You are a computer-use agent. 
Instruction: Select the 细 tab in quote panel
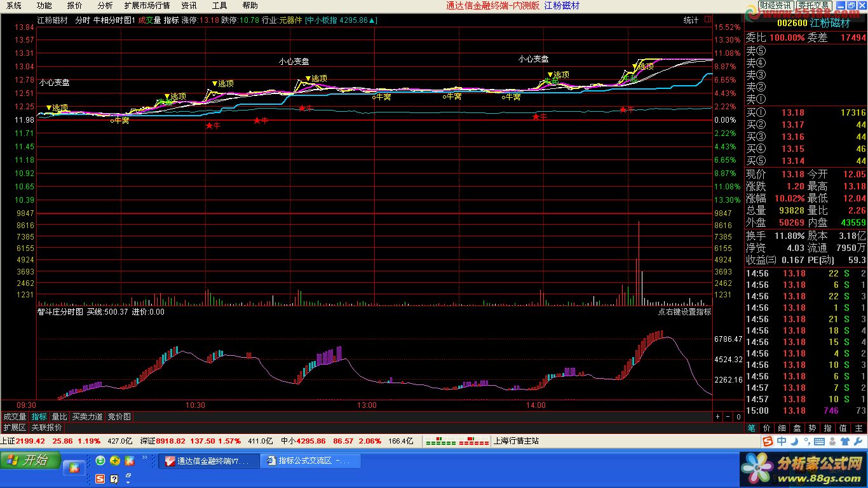(x=782, y=428)
